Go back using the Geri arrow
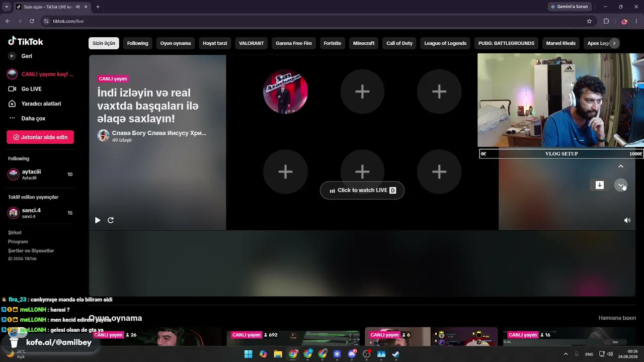644x362 pixels. click(12, 56)
